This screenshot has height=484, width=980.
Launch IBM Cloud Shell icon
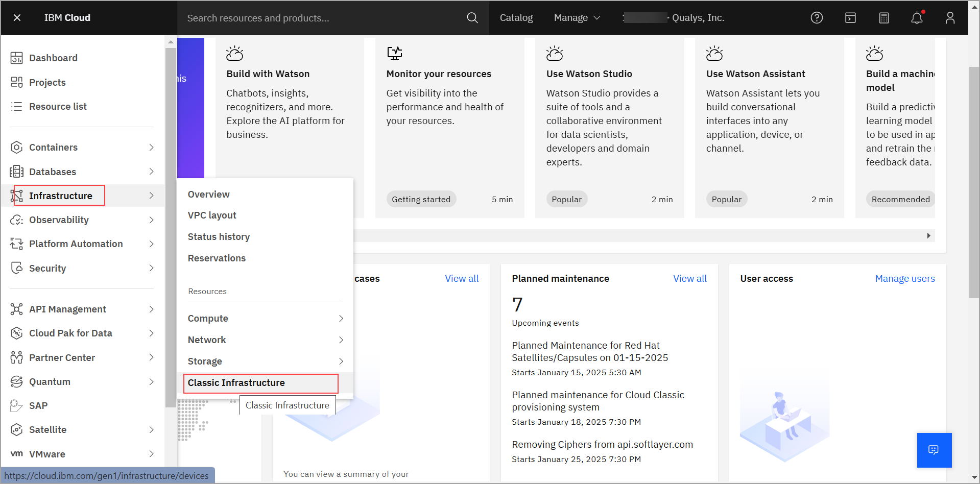pyautogui.click(x=850, y=18)
